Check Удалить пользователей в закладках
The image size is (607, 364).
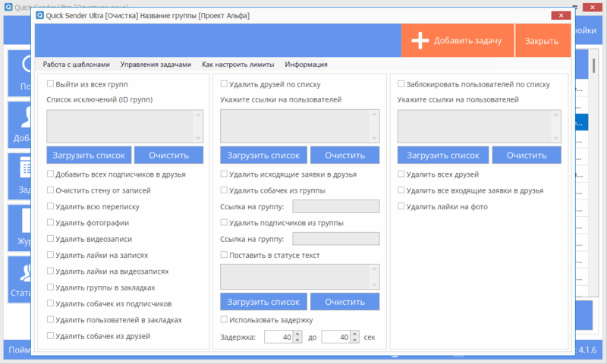[50, 319]
